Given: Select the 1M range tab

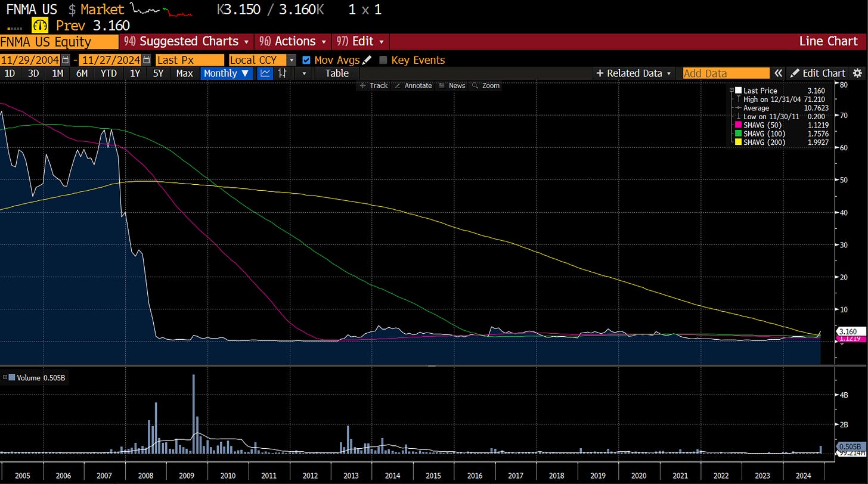Looking at the screenshot, I should point(58,73).
